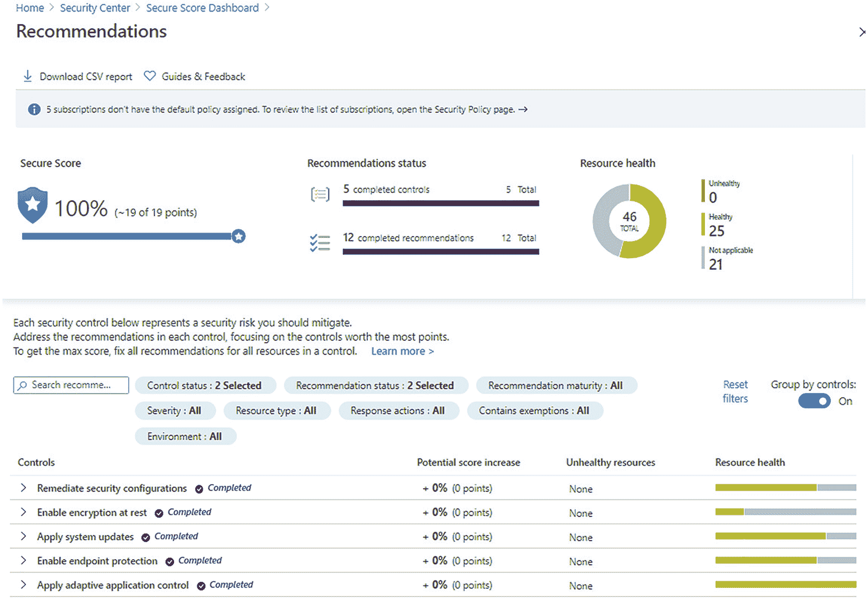Expand Remediate security configurations control
The width and height of the screenshot is (868, 600).
23,488
